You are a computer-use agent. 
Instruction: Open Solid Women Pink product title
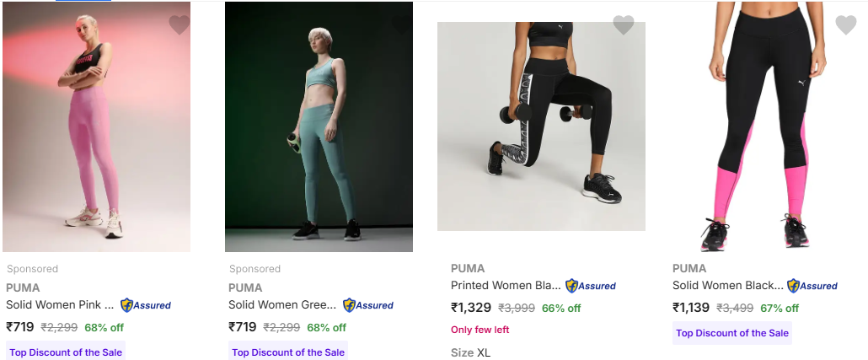click(60, 304)
